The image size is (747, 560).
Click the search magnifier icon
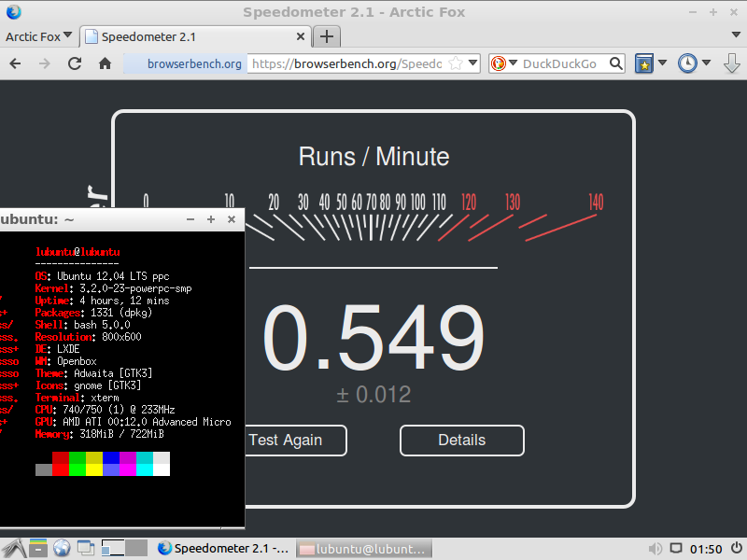615,63
